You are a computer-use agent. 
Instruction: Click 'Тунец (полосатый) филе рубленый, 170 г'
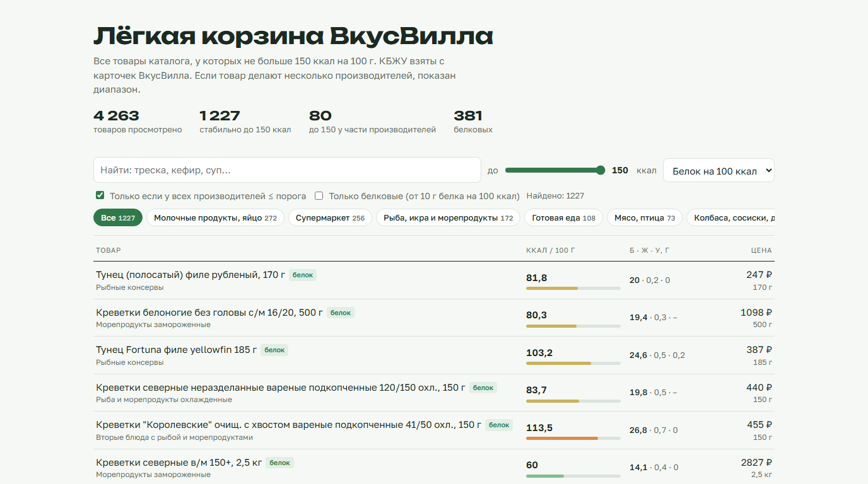pyautogui.click(x=191, y=275)
